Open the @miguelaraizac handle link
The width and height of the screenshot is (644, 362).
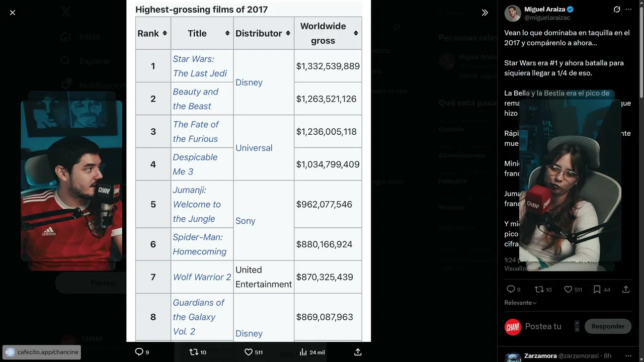tap(547, 18)
